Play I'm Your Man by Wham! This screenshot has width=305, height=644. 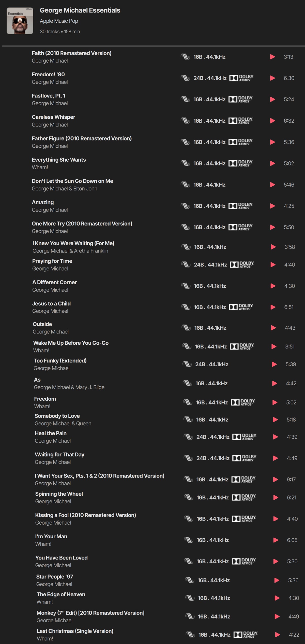276,540
